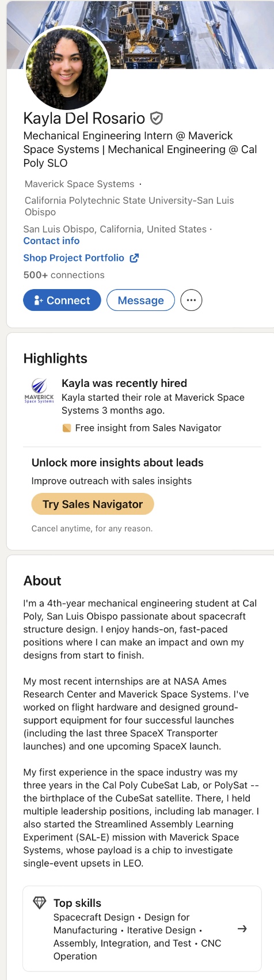Image resolution: width=274 pixels, height=980 pixels.
Task: Click the verification shield badge beside the name
Action: [156, 119]
